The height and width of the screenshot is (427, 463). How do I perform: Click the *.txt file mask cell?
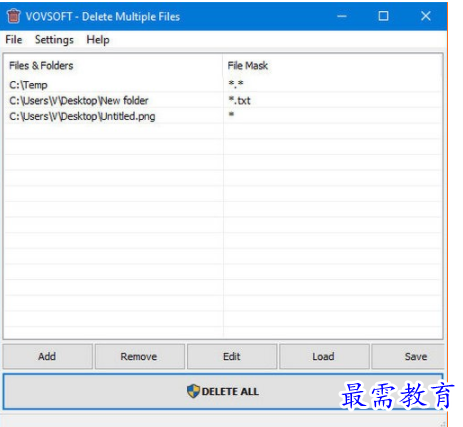click(x=239, y=100)
